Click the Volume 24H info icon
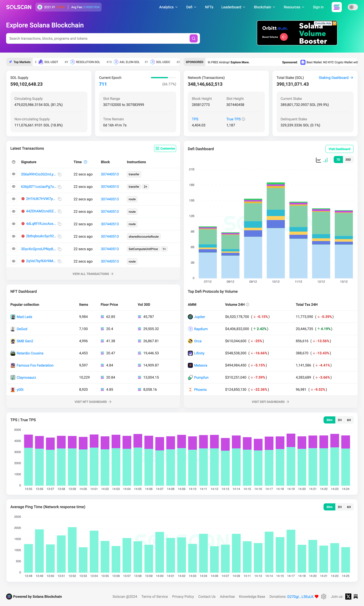 (x=247, y=305)
